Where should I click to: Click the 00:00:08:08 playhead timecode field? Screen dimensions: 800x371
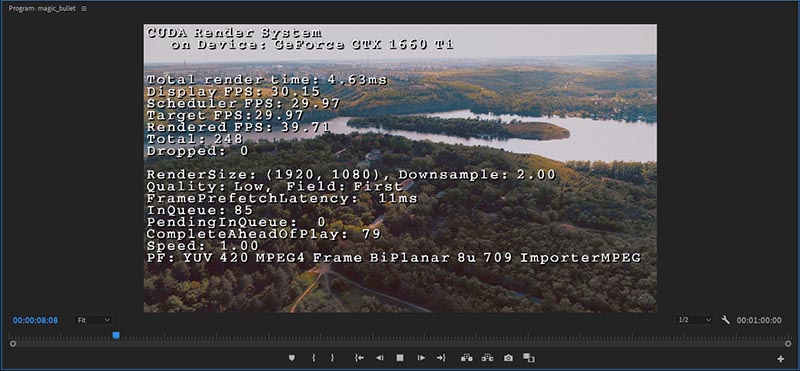tap(35, 320)
